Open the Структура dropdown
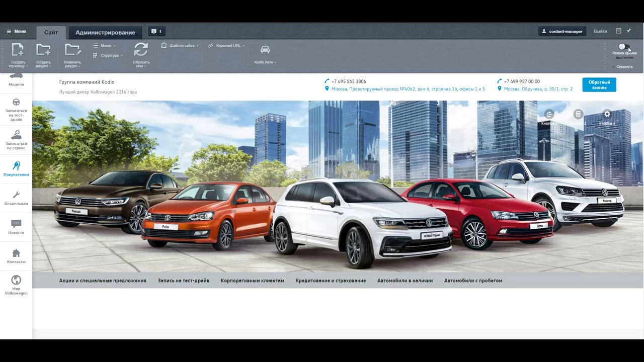Viewport: 644px width, 362px height. [108, 55]
